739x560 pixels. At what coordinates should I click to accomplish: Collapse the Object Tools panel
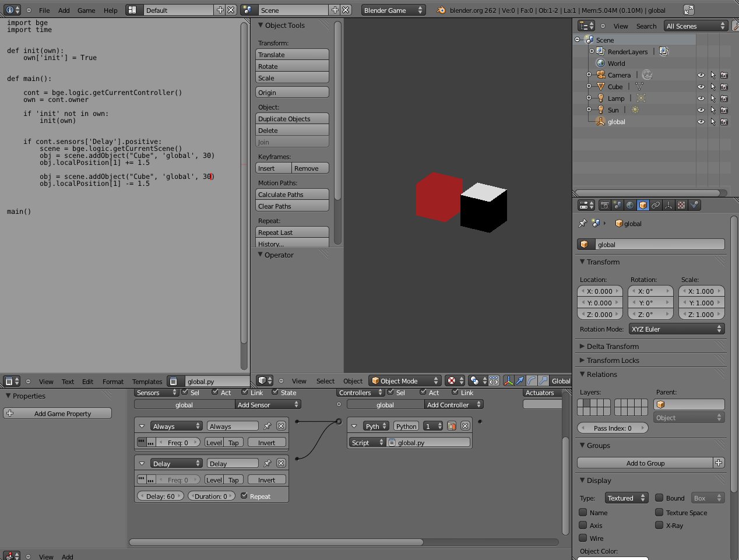[261, 25]
